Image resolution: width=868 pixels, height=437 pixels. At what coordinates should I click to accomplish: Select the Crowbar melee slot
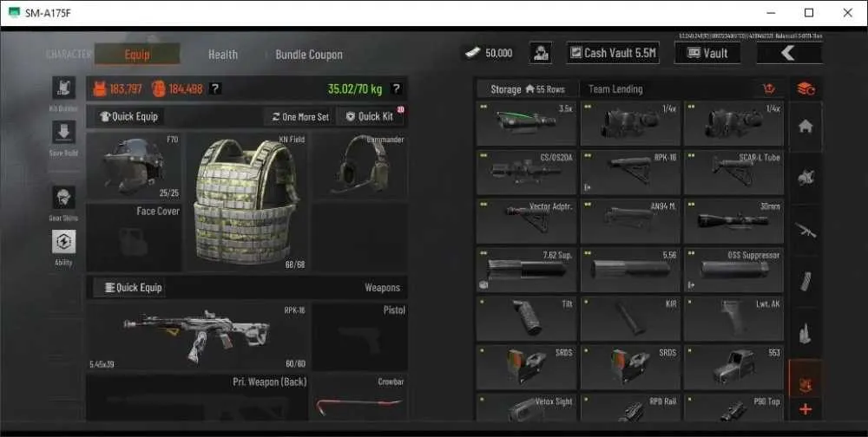(x=360, y=398)
